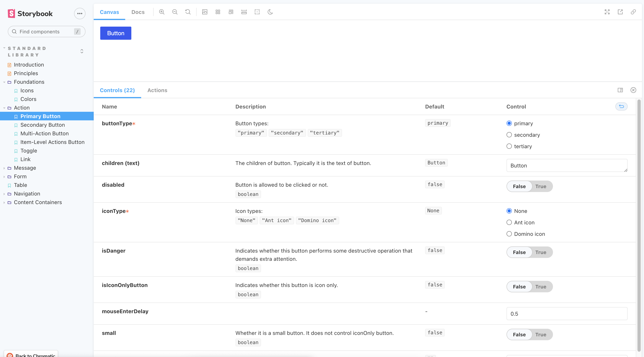Viewport: 644px width, 357px height.
Task: Click the zoom in icon in toolbar
Action: click(162, 12)
